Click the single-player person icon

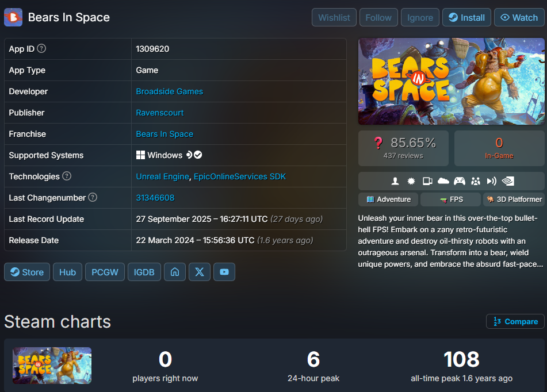pos(395,181)
